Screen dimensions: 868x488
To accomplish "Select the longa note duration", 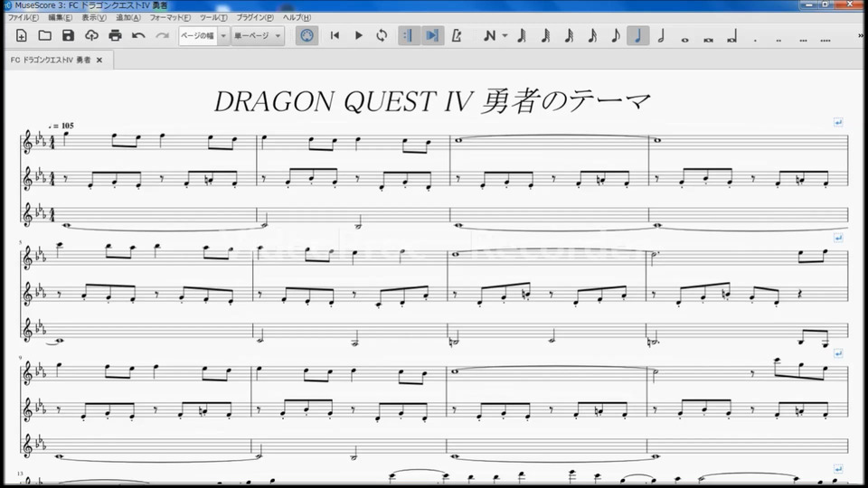I will click(x=731, y=37).
